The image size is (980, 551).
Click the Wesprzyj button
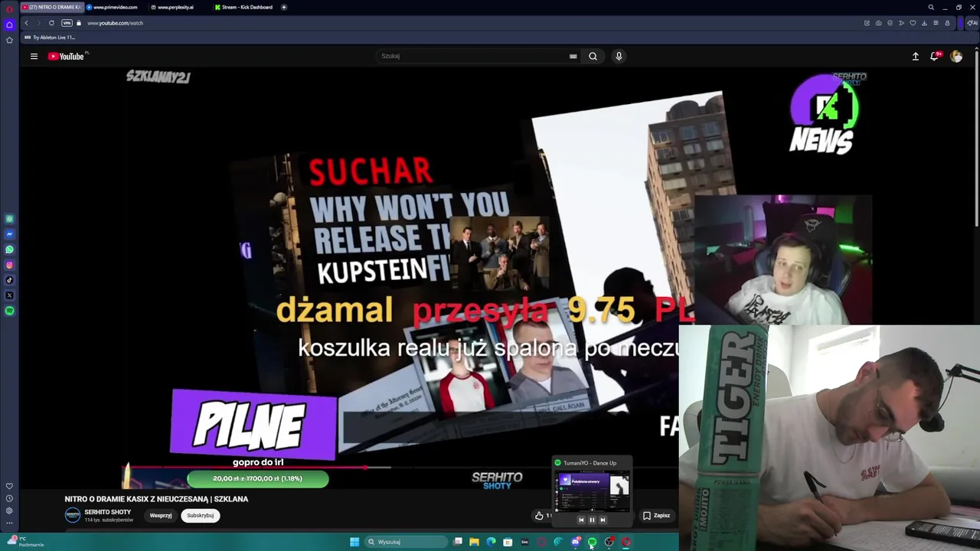161,516
